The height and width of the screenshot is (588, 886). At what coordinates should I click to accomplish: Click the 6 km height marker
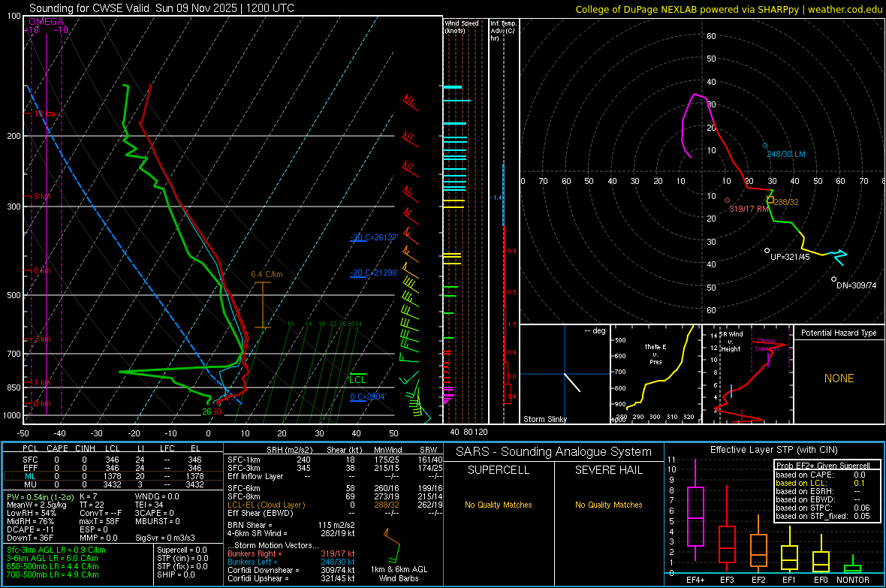(x=42, y=271)
